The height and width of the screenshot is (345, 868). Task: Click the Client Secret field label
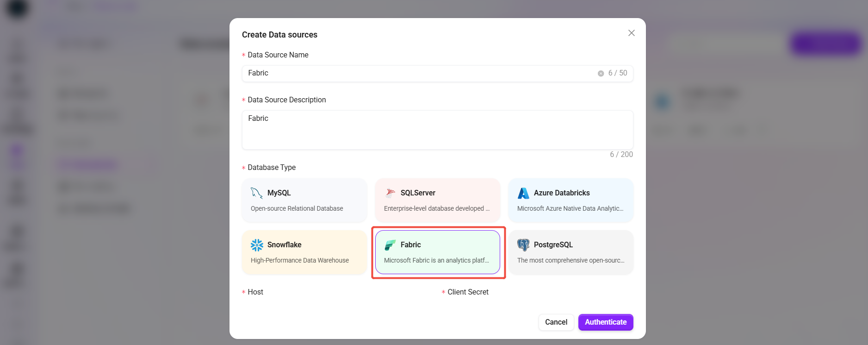(x=468, y=292)
